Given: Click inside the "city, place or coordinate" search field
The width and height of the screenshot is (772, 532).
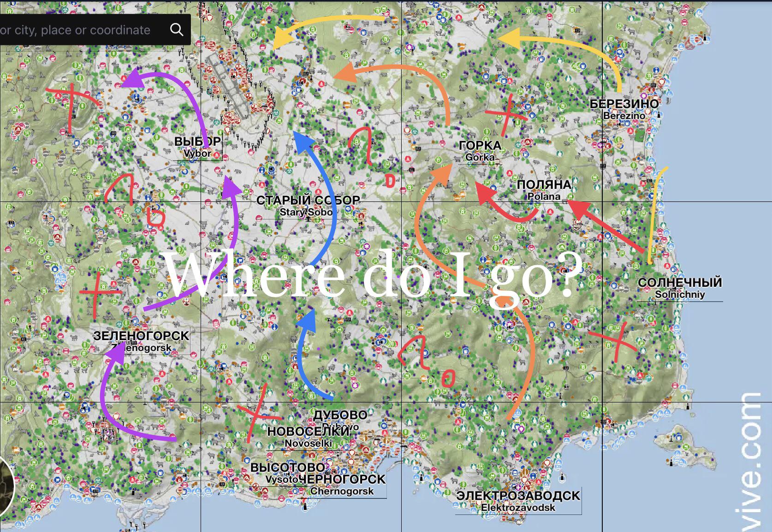Looking at the screenshot, I should [x=83, y=30].
